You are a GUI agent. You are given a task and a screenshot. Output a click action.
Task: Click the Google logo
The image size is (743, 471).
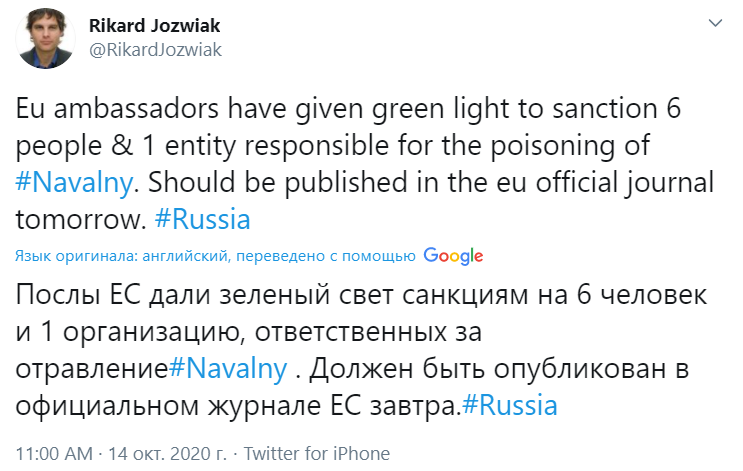point(453,255)
